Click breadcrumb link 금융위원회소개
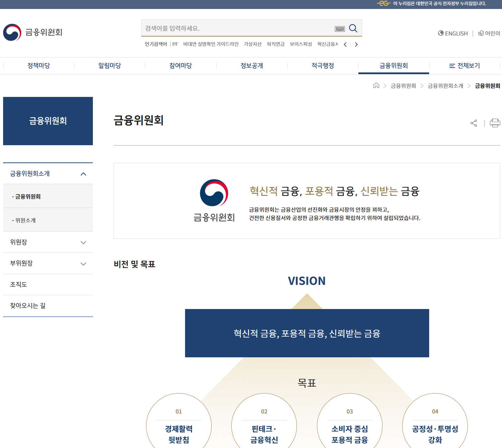This screenshot has height=448, width=502. pyautogui.click(x=445, y=86)
